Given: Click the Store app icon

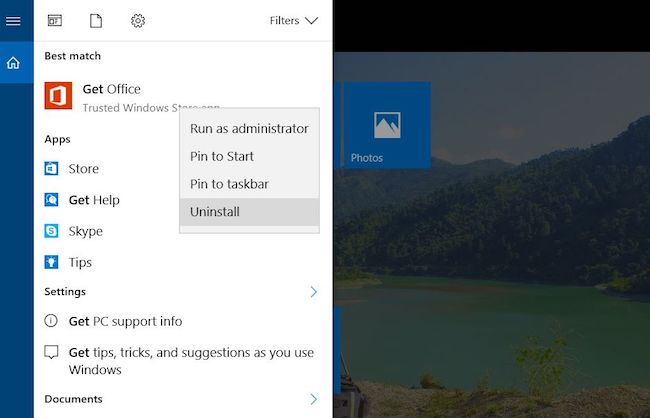Looking at the screenshot, I should (51, 169).
